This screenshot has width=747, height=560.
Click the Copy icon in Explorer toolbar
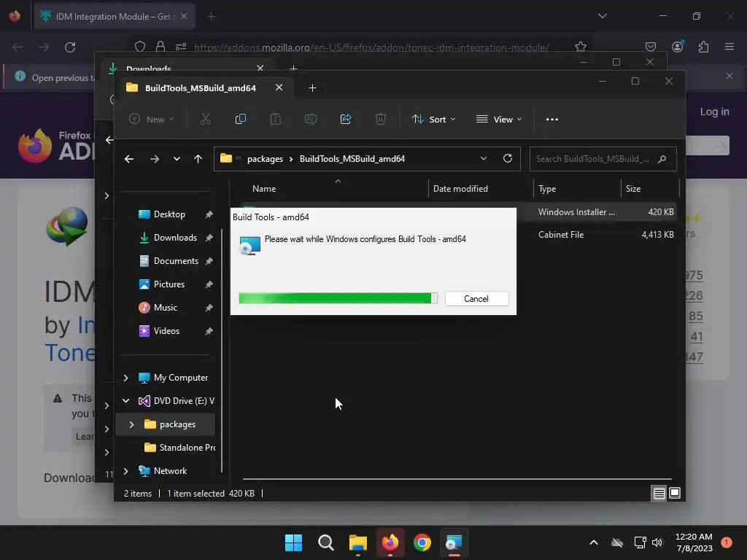241,119
